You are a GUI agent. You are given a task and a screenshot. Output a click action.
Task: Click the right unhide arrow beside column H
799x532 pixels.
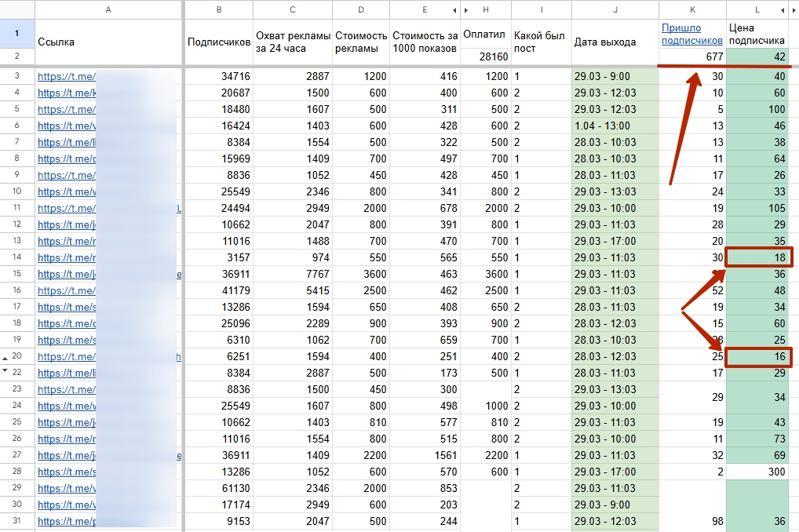coord(465,10)
